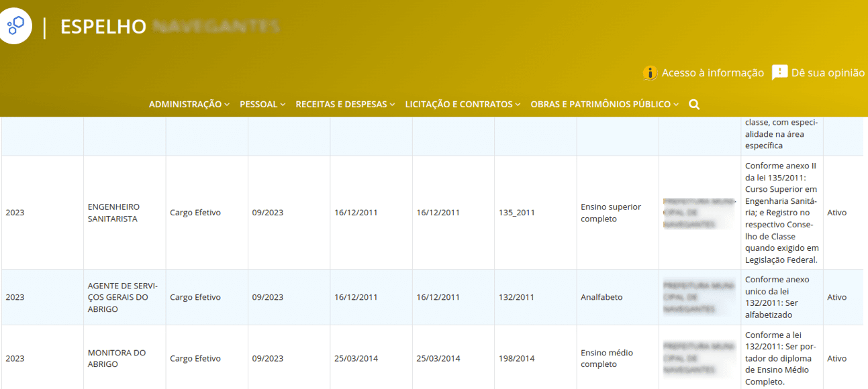Expand the Receitas e Despesas menu
The height and width of the screenshot is (389, 868).
pyautogui.click(x=345, y=105)
